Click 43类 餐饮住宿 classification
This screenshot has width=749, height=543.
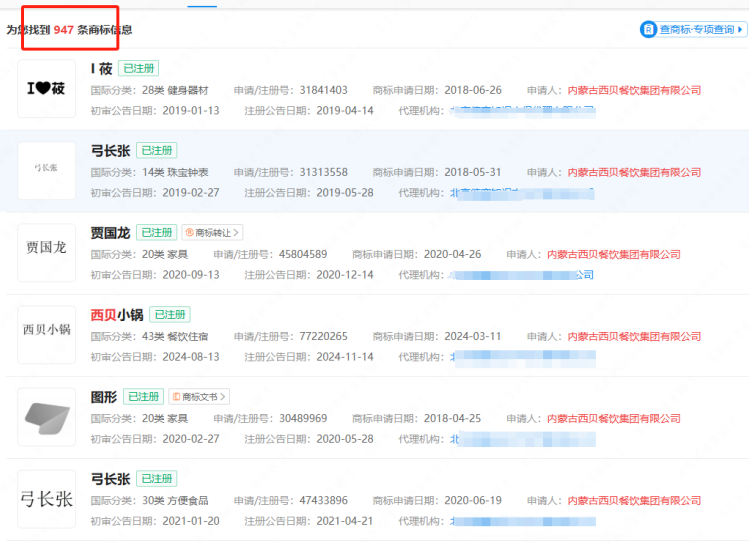pyautogui.click(x=175, y=337)
